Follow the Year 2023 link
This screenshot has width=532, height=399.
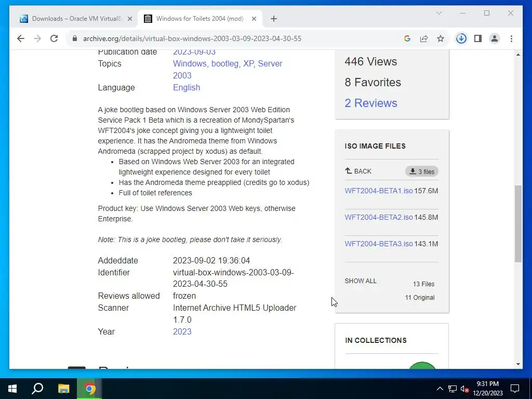(182, 332)
